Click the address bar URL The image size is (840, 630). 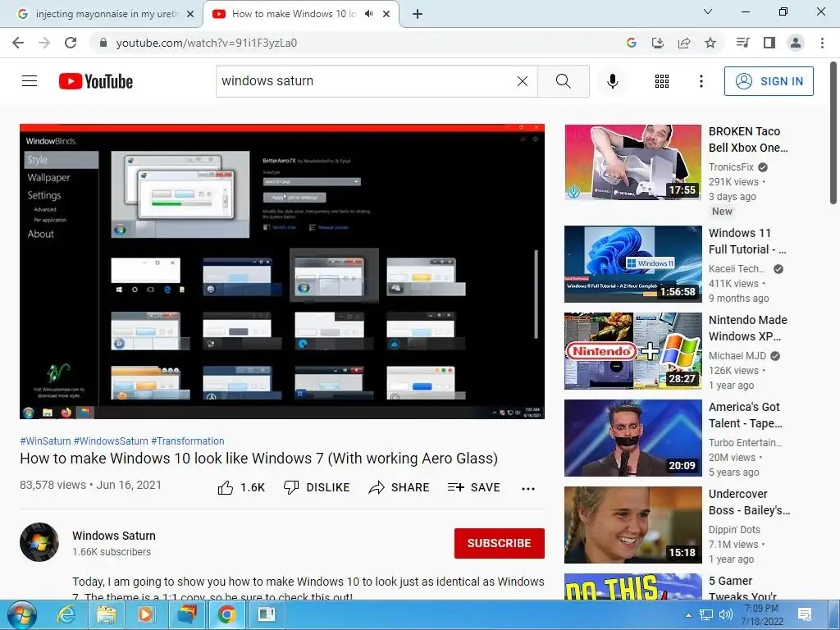(x=206, y=43)
